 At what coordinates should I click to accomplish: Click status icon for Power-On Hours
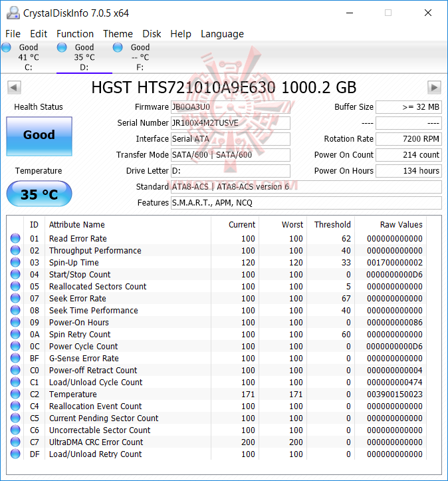pos(15,322)
